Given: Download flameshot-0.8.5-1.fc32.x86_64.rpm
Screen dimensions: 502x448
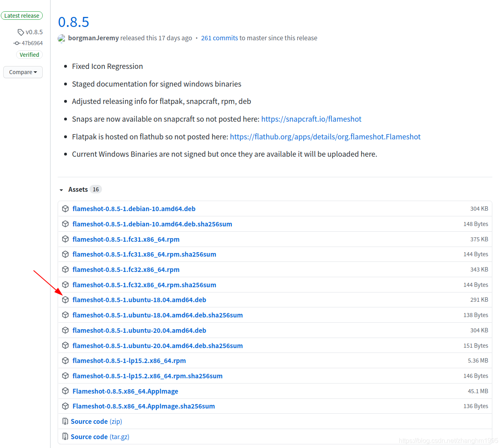Looking at the screenshot, I should (x=126, y=270).
